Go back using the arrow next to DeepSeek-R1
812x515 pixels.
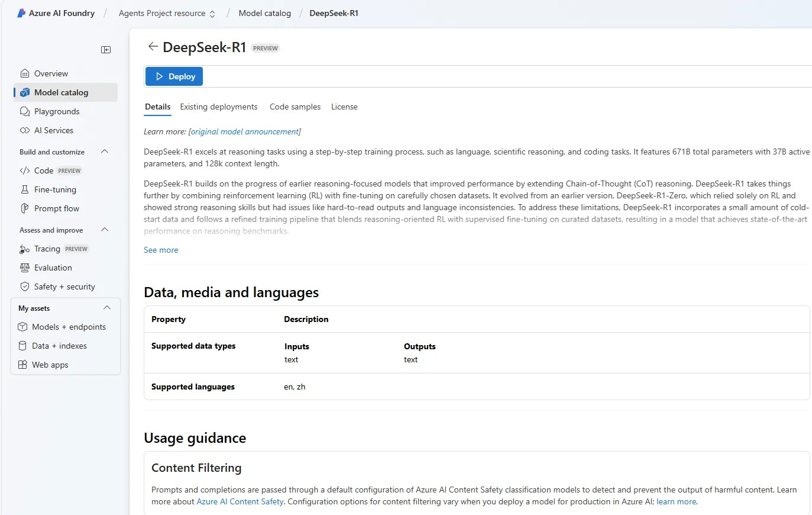tap(153, 46)
